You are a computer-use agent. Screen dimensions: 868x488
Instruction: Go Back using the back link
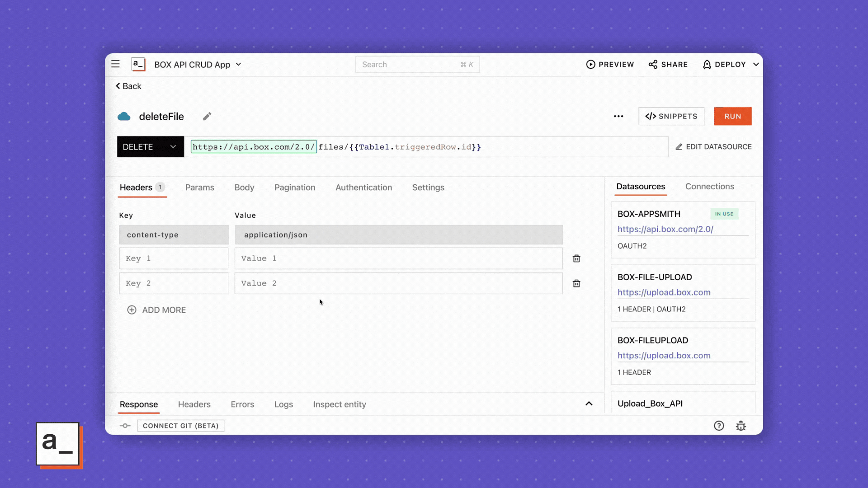pos(128,86)
